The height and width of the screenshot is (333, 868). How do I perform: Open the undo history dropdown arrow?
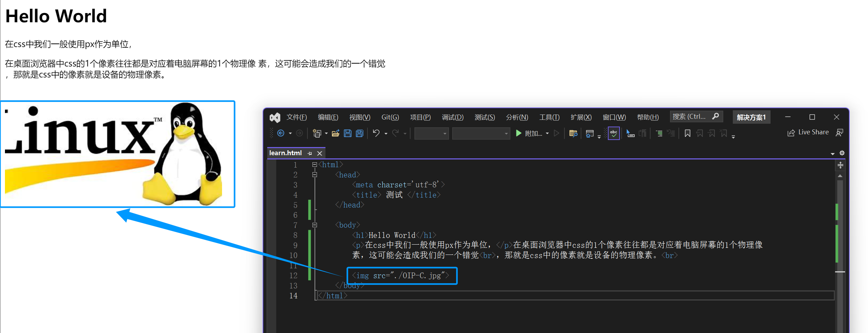coord(386,134)
